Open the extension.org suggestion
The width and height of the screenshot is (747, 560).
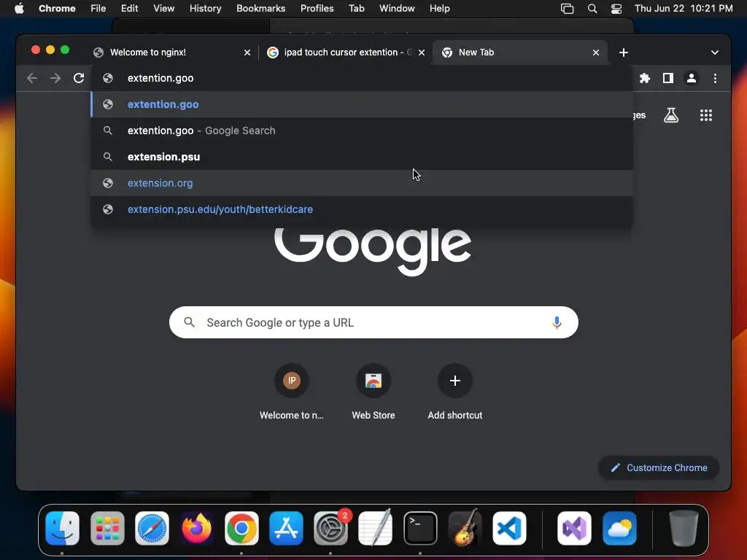click(x=362, y=183)
